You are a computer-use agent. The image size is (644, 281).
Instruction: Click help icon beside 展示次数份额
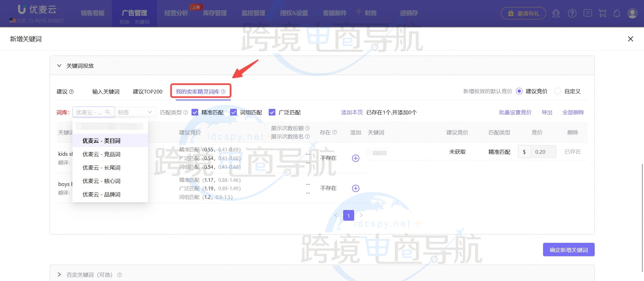[308, 128]
